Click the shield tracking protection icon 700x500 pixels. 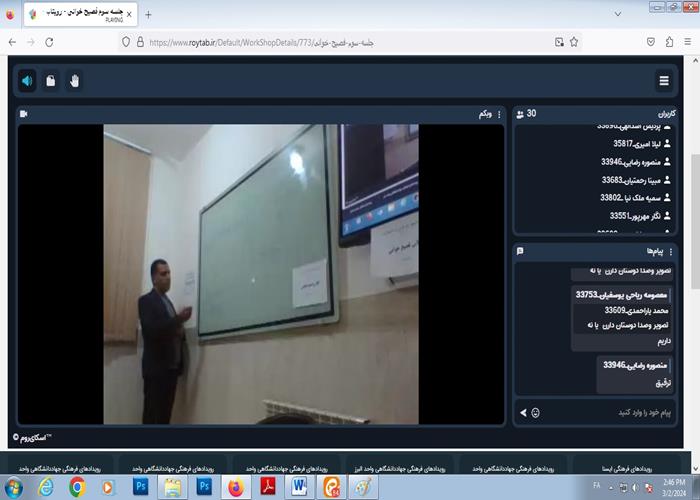point(126,42)
